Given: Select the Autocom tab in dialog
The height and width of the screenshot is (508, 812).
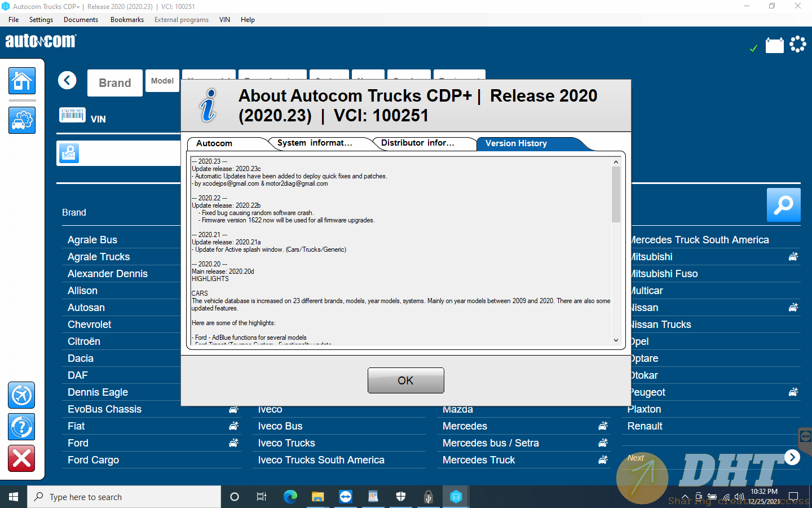Looking at the screenshot, I should point(214,143).
